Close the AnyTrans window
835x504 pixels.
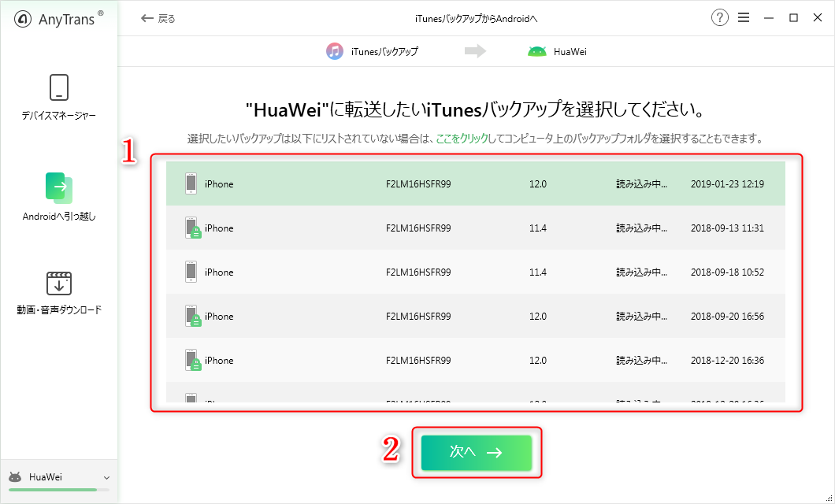[818, 18]
